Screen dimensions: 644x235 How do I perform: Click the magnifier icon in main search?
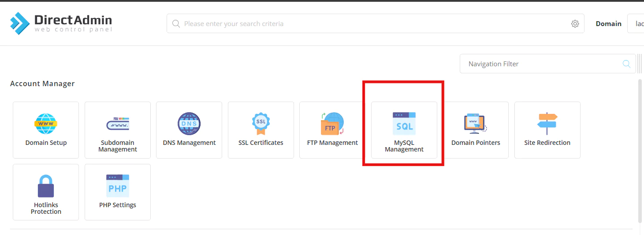pyautogui.click(x=176, y=24)
